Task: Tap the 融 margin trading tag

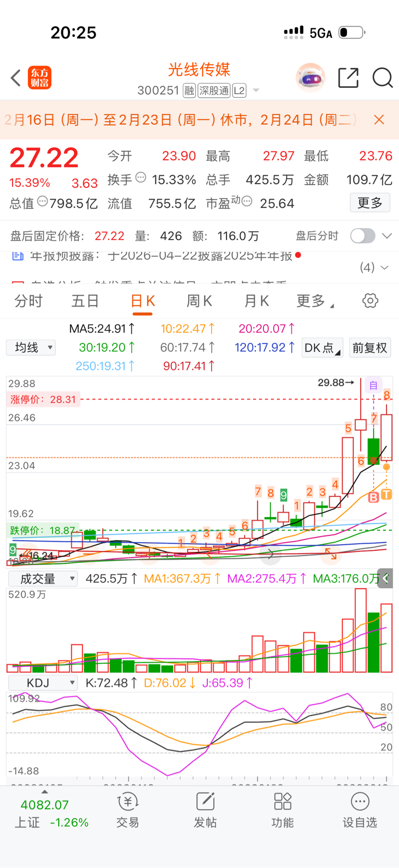Action: click(x=189, y=90)
